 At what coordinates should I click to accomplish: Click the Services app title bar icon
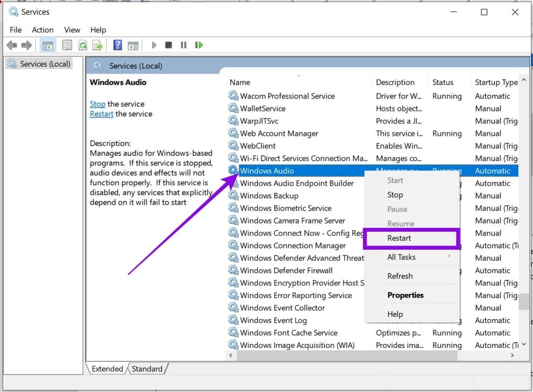point(13,12)
